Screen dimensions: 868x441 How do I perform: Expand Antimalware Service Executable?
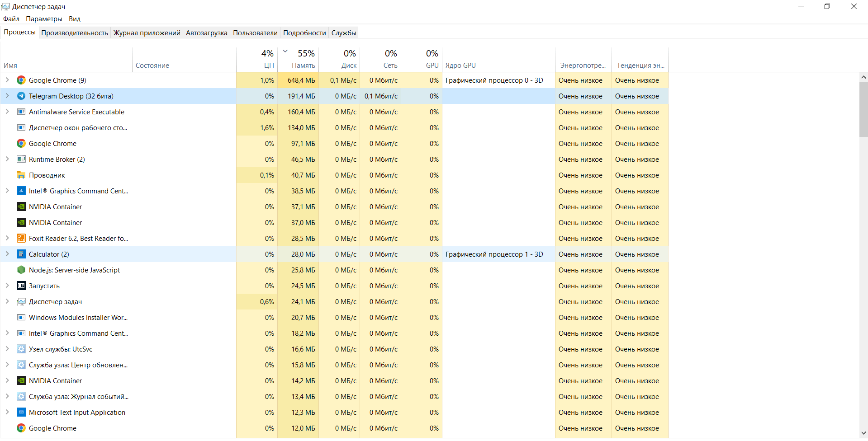(x=7, y=112)
